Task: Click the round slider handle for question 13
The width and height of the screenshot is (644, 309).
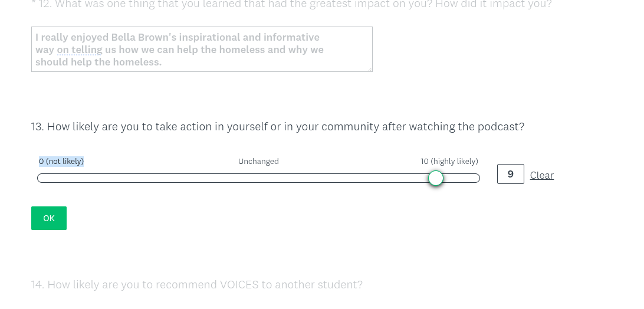Action: pyautogui.click(x=436, y=178)
